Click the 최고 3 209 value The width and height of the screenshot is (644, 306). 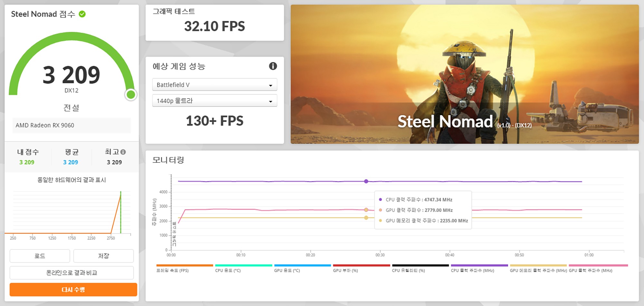[x=114, y=162]
